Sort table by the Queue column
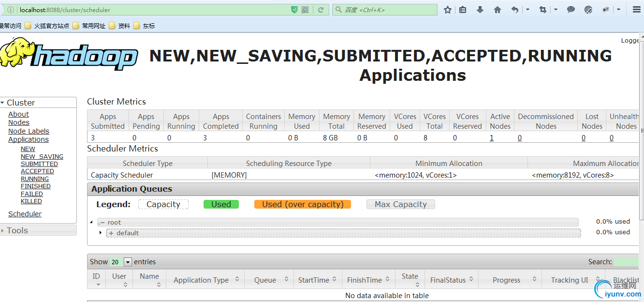Screen dimensions: 644x302 269,280
